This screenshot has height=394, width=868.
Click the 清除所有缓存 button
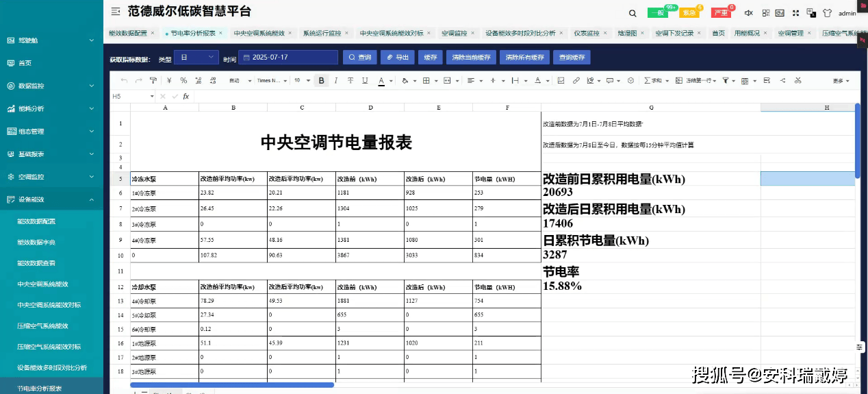click(x=525, y=58)
